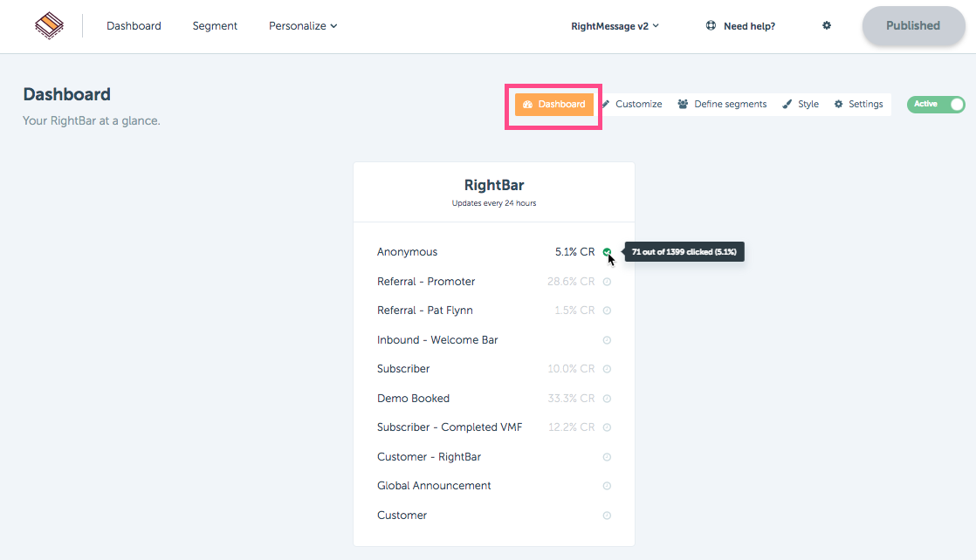
Task: Click the 33.3% CR value
Action: coord(571,399)
